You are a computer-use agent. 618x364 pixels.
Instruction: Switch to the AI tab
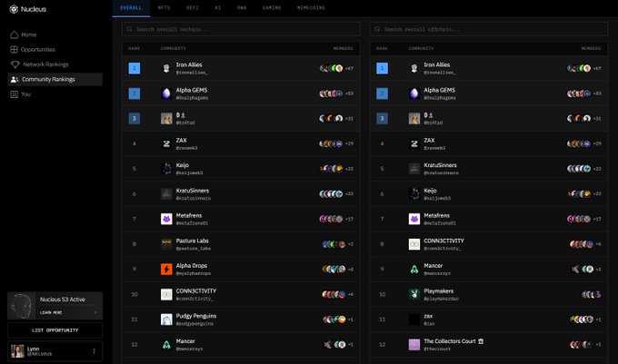217,8
